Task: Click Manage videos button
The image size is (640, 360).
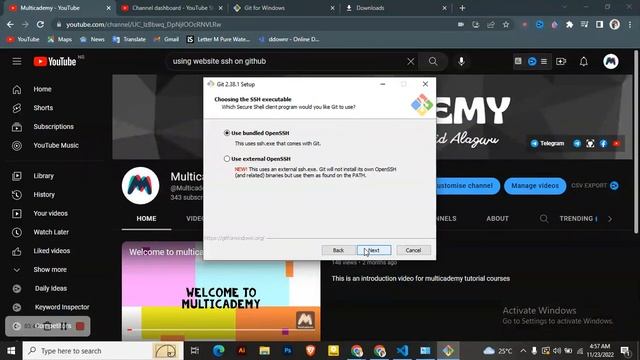Action: point(535,186)
